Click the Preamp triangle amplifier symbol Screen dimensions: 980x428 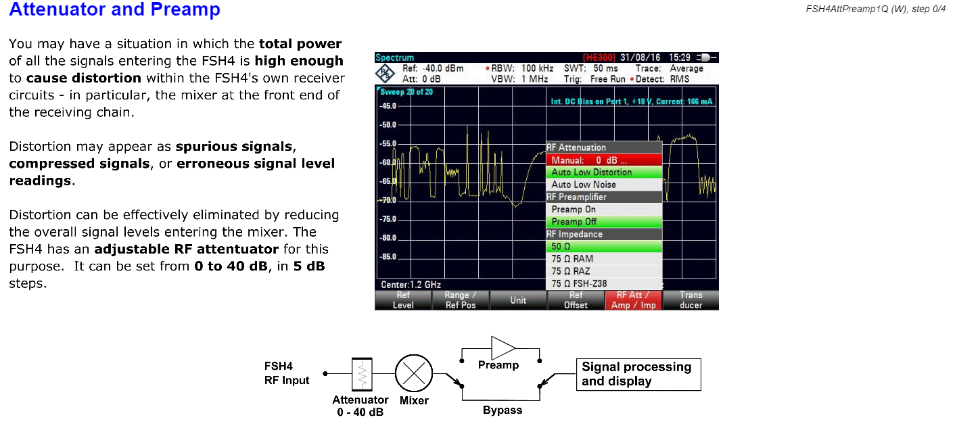(503, 347)
